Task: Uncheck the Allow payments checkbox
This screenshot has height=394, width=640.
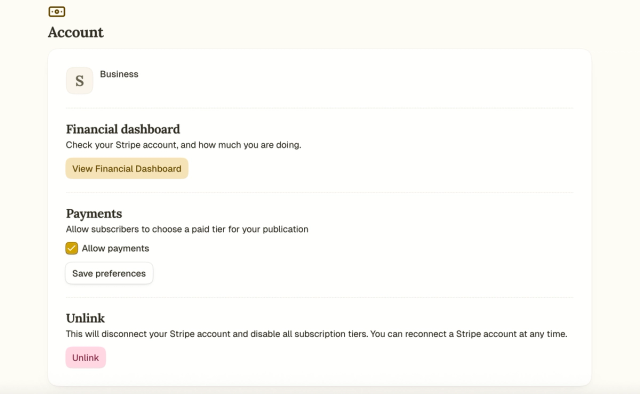Action: (x=71, y=248)
